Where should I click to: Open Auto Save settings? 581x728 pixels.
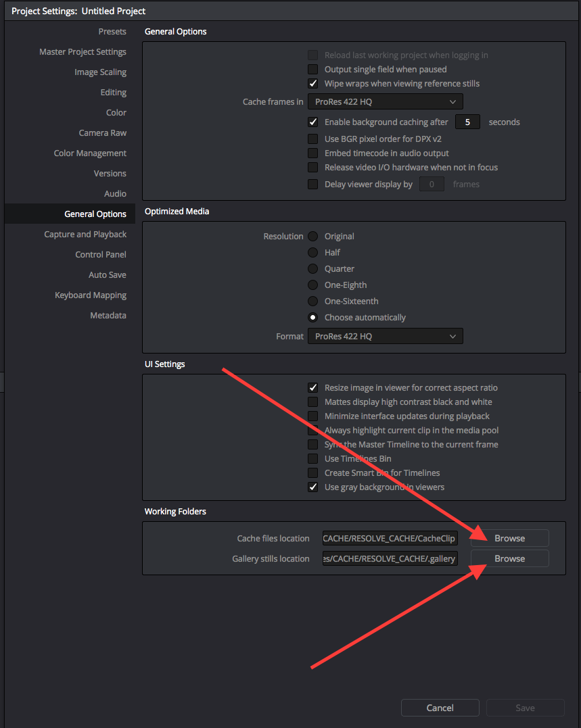coord(108,275)
